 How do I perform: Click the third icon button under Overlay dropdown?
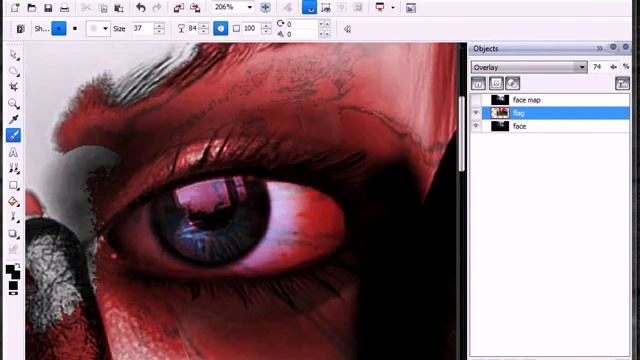(x=513, y=84)
